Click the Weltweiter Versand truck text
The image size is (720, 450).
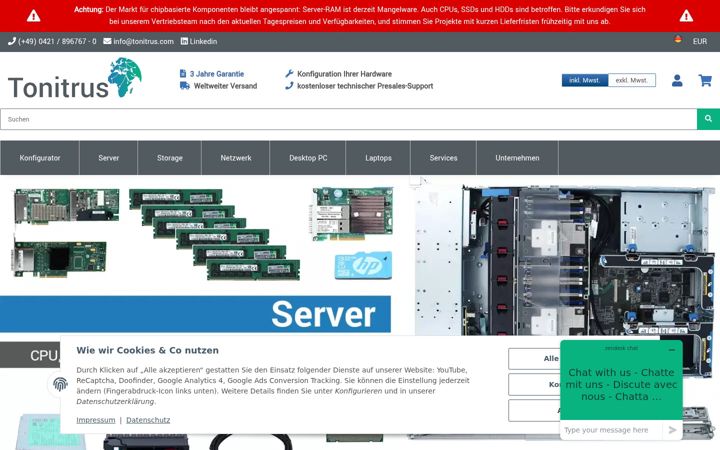pyautogui.click(x=219, y=86)
